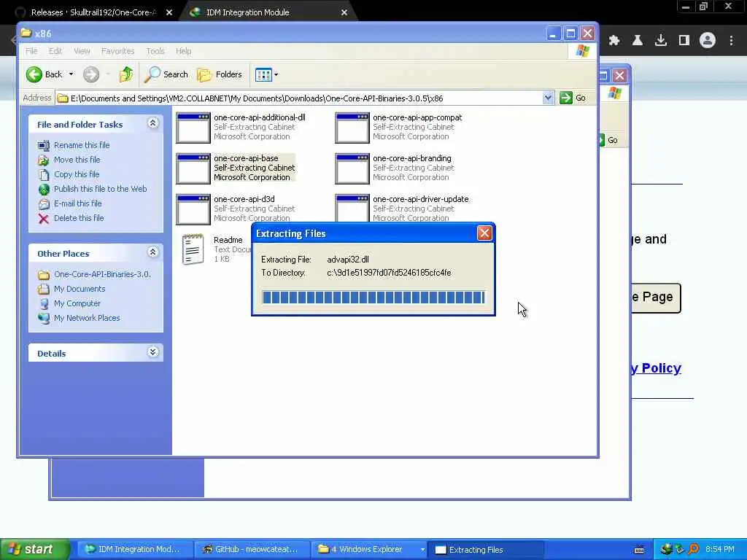This screenshot has height=560, width=747.
Task: Open the Tools menu
Action: (x=155, y=51)
